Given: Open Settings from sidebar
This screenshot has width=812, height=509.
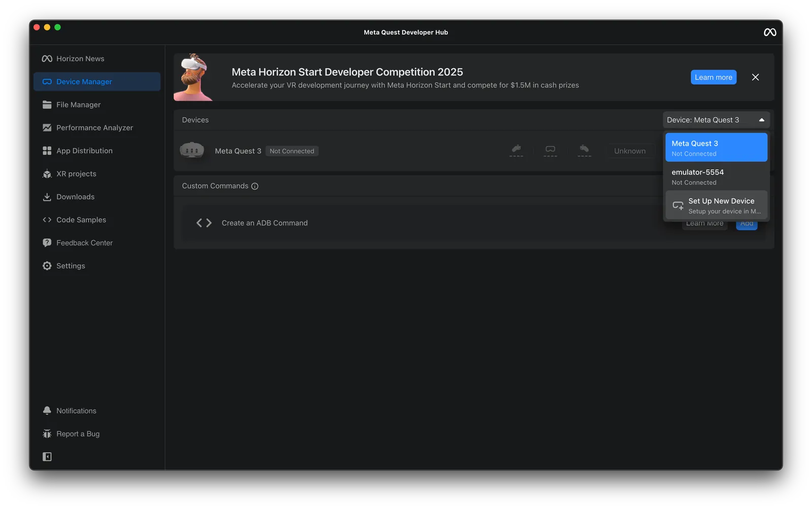Looking at the screenshot, I should [97, 266].
